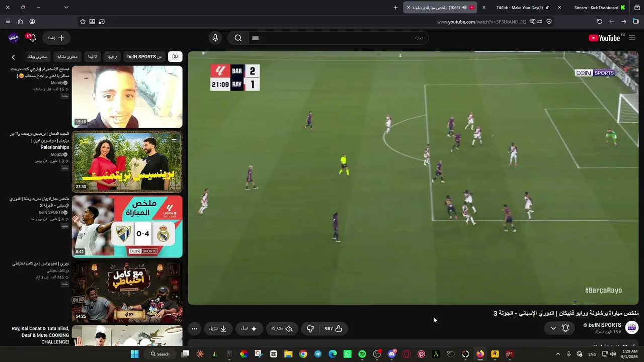
Task: Open Telegram from the taskbar
Action: pyautogui.click(x=318, y=354)
